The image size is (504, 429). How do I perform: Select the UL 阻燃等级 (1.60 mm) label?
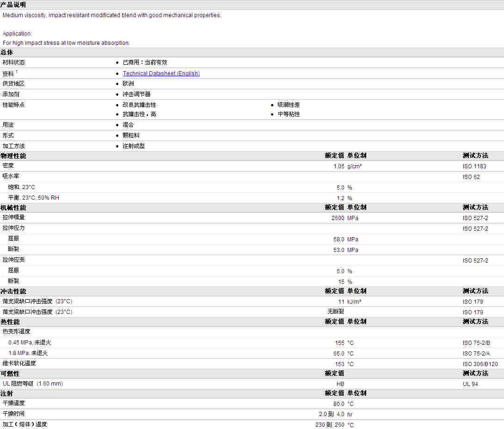(33, 383)
